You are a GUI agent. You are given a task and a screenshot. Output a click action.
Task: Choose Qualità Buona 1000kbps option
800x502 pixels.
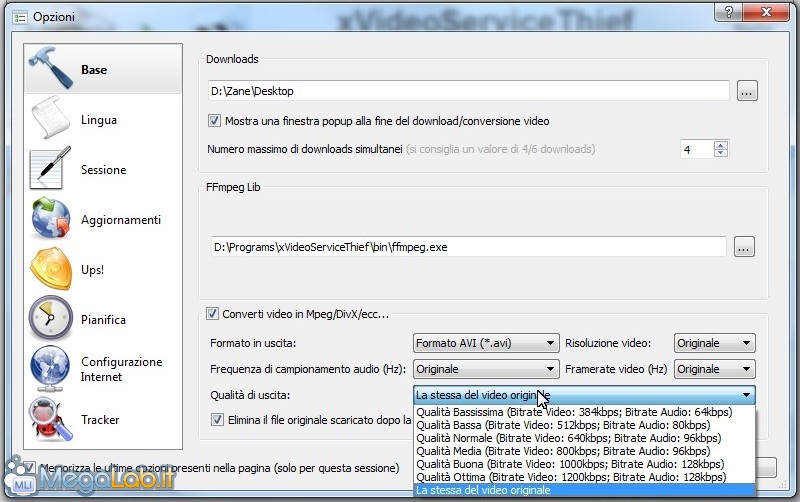pos(584,464)
